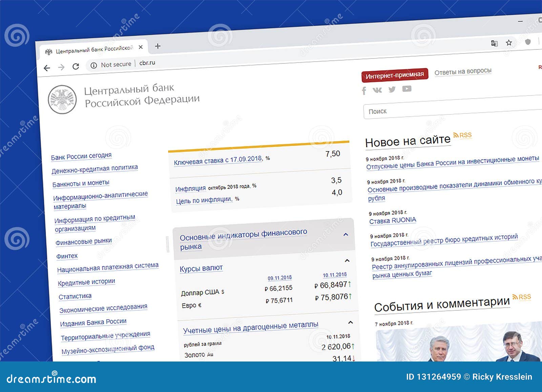542x392 pixels.
Task: Open the Цель по инфляции link
Action: tap(204, 200)
